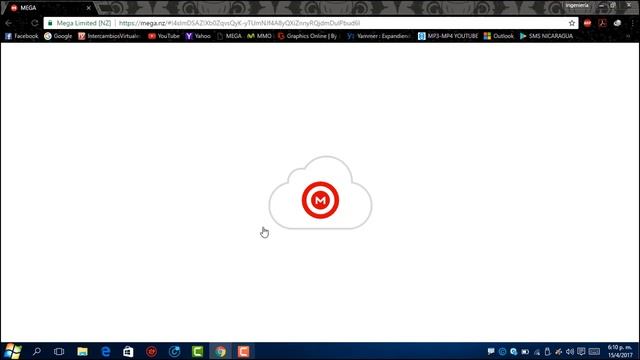Image resolution: width=640 pixels, height=360 pixels.
Task: Reload the page with the refresh icon
Action: point(35,23)
